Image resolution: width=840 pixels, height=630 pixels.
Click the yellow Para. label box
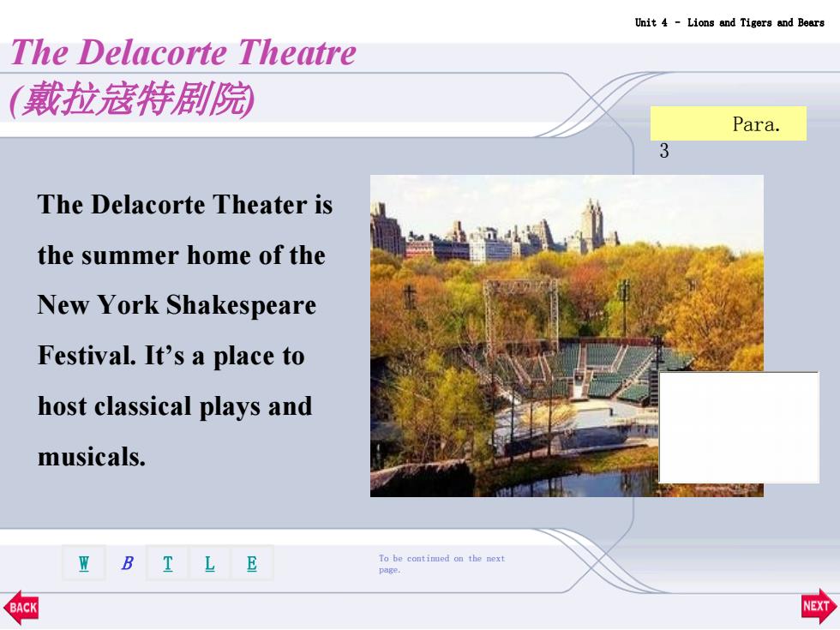[728, 123]
